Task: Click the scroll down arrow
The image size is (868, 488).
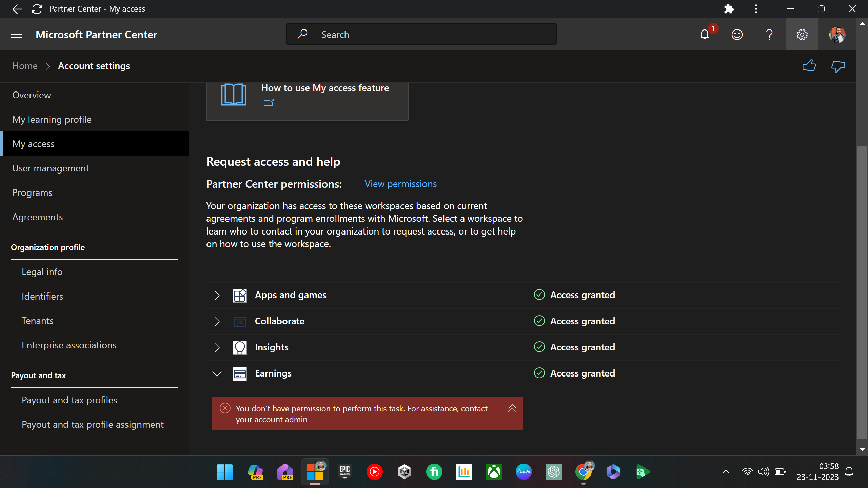Action: (862, 449)
